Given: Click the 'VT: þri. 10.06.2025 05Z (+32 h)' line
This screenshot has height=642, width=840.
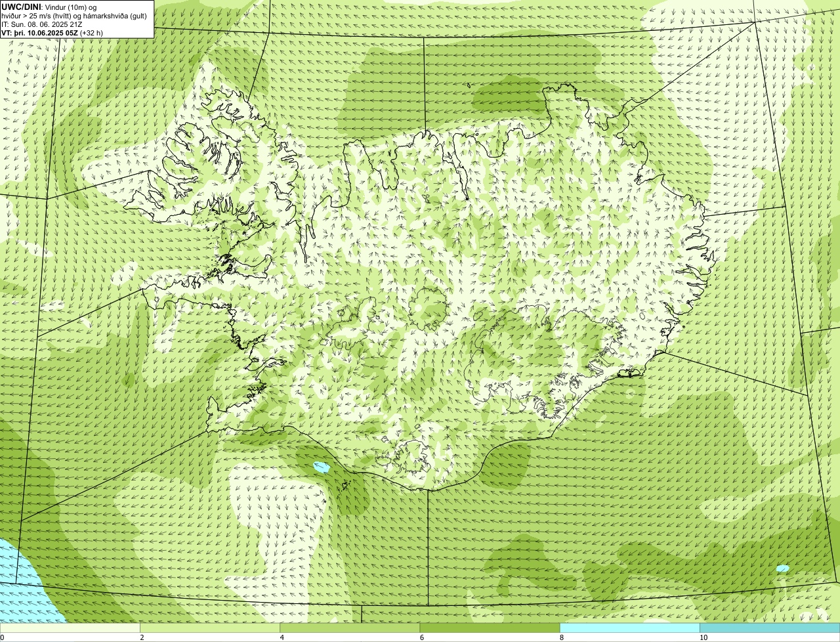Looking at the screenshot, I should click(52, 32).
